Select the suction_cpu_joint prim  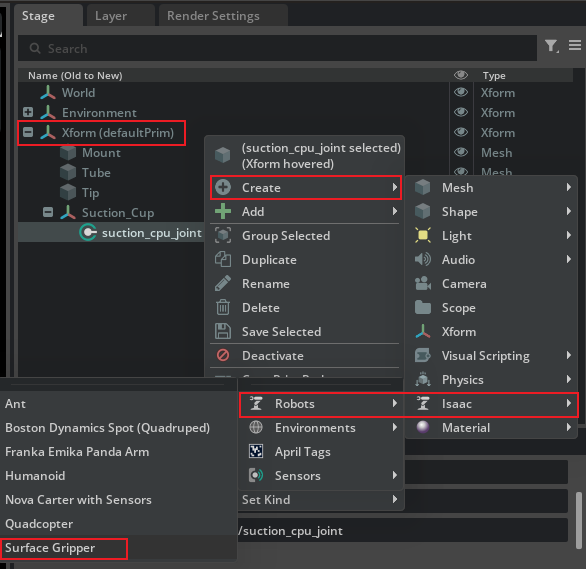[152, 233]
